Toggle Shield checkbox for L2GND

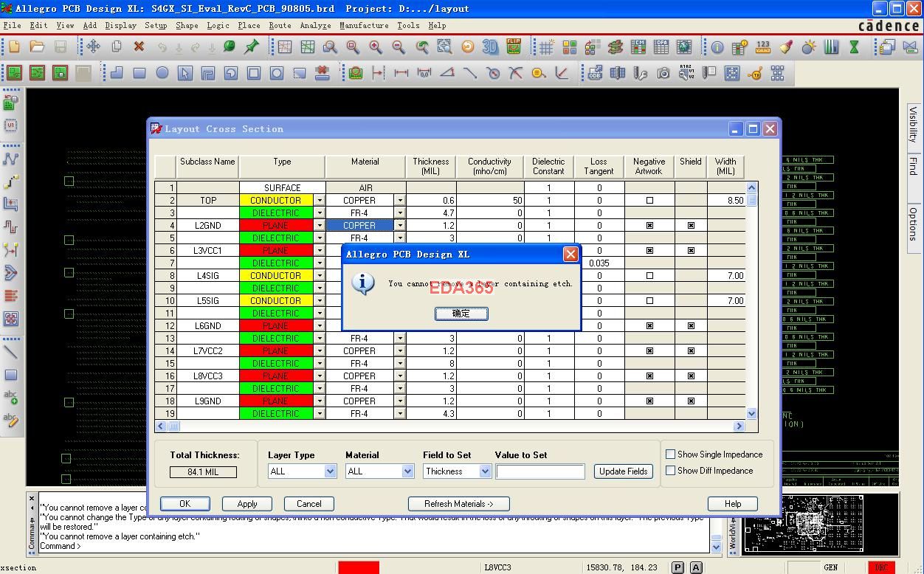(x=691, y=225)
